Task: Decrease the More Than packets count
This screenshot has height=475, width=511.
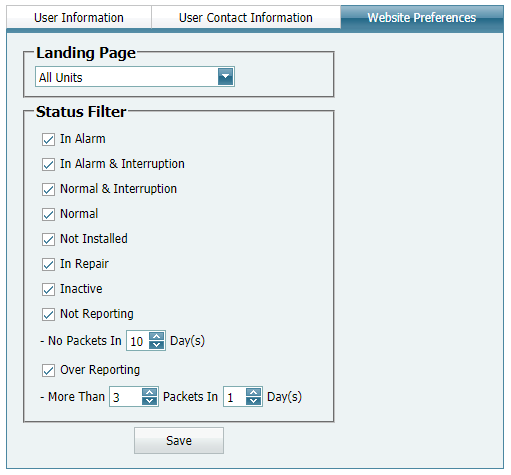Action: point(149,401)
